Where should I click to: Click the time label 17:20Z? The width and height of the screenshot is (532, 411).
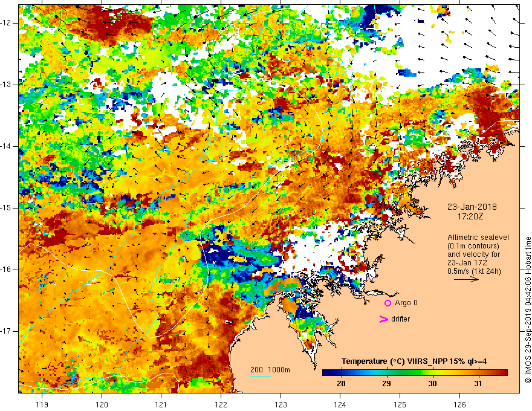click(470, 216)
